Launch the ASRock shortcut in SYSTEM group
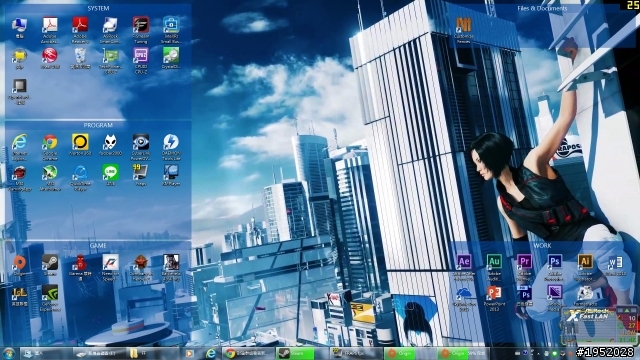 point(110,30)
